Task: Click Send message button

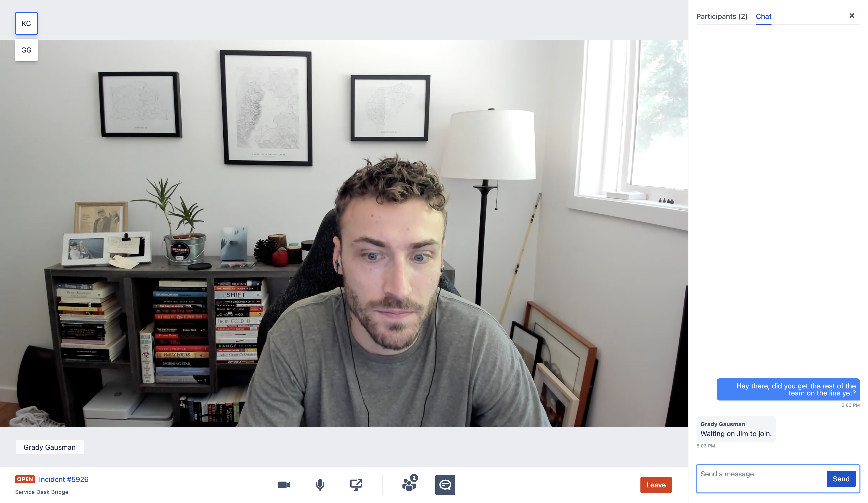Action: pos(841,478)
